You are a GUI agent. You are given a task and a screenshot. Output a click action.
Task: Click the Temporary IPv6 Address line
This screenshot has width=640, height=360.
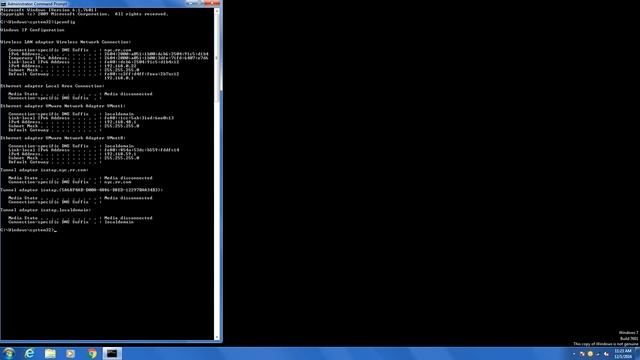[108, 58]
